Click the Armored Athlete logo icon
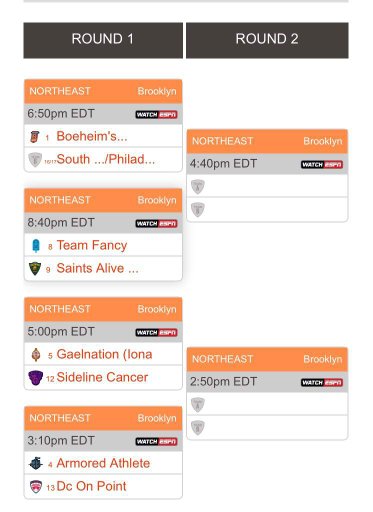Image resolution: width=373 pixels, height=512 pixels. [x=36, y=463]
